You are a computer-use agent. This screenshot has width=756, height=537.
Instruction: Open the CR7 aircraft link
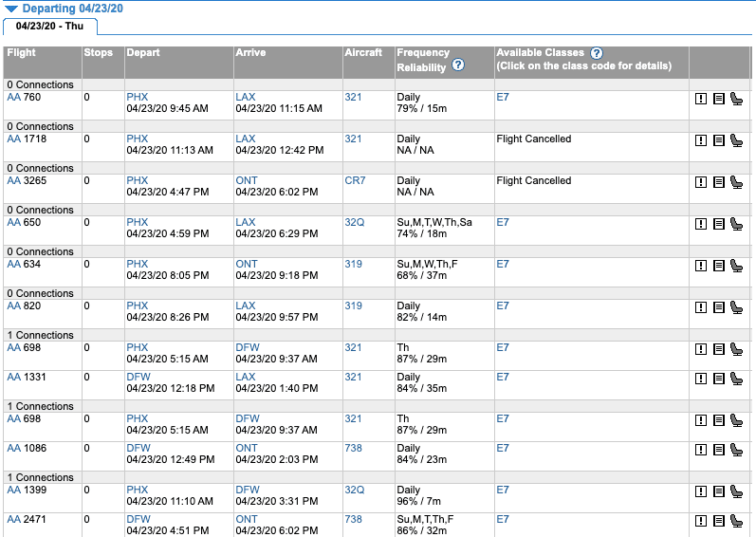click(x=355, y=180)
